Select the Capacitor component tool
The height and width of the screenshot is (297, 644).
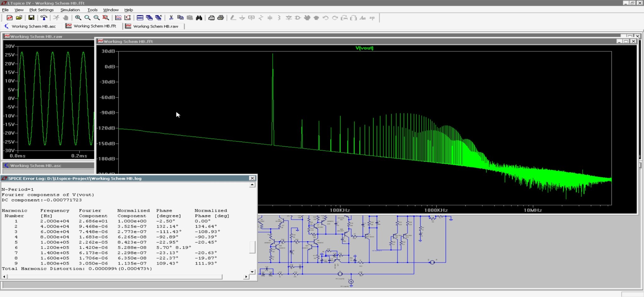pyautogui.click(x=270, y=18)
